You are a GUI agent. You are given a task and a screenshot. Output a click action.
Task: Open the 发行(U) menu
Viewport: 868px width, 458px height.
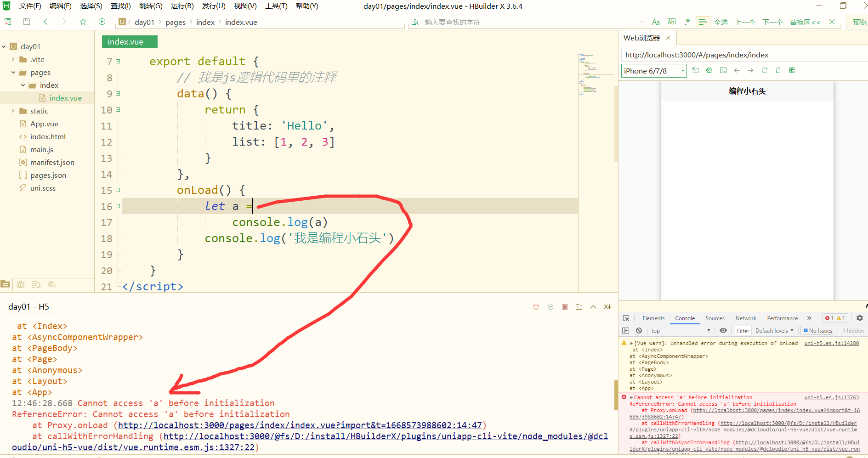pyautogui.click(x=214, y=6)
